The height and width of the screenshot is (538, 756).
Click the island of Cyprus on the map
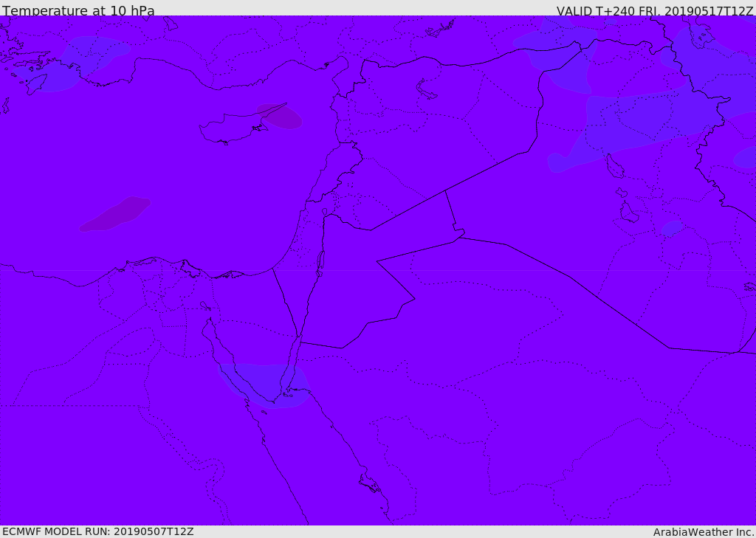coord(236,126)
